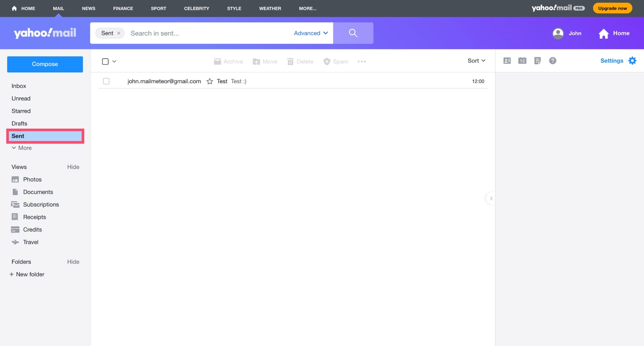Click the Help question mark icon

click(553, 61)
